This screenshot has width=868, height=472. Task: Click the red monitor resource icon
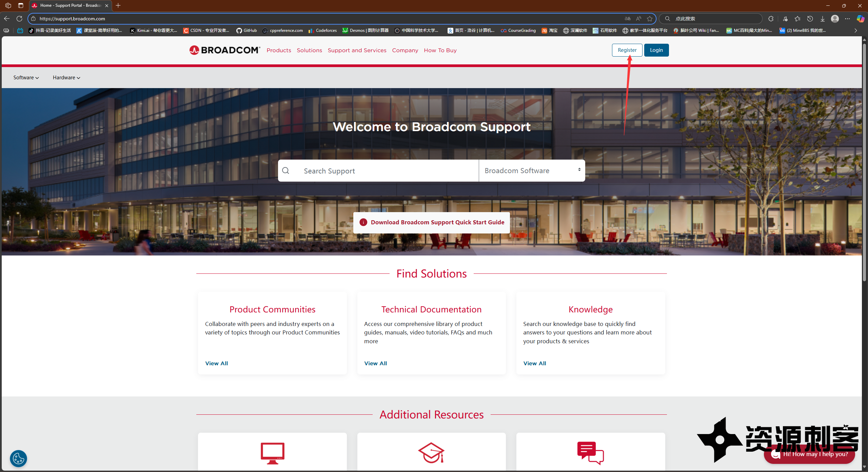[272, 453]
